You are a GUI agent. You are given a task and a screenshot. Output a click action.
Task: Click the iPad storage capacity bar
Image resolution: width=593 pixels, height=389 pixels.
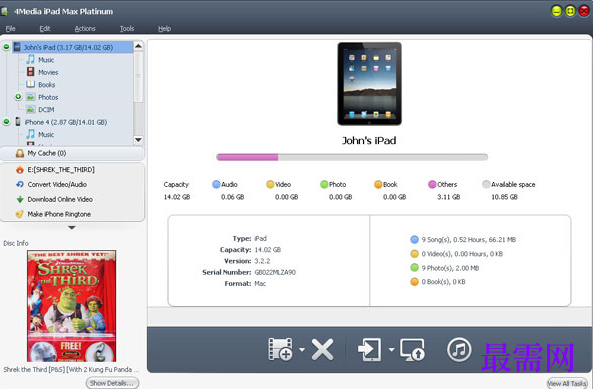click(352, 157)
